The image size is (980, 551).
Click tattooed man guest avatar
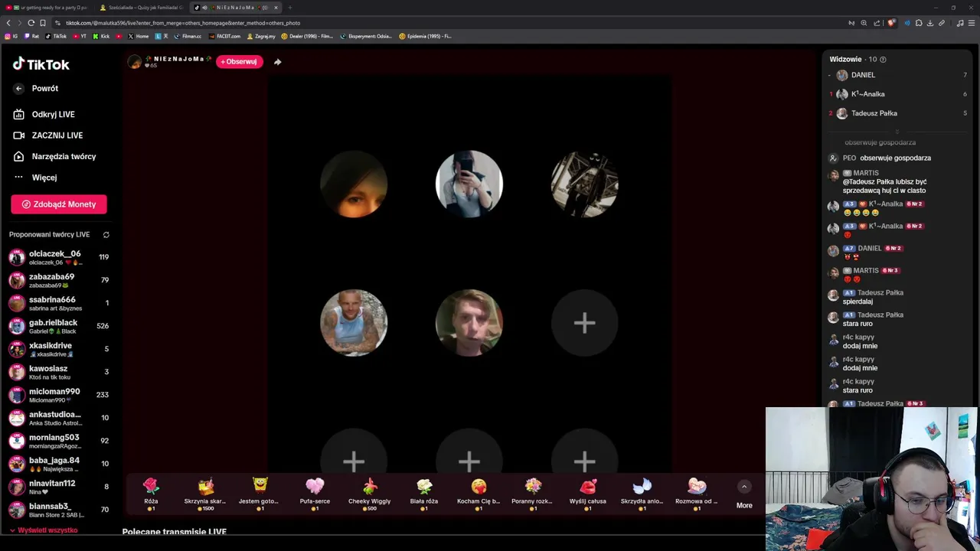click(354, 323)
